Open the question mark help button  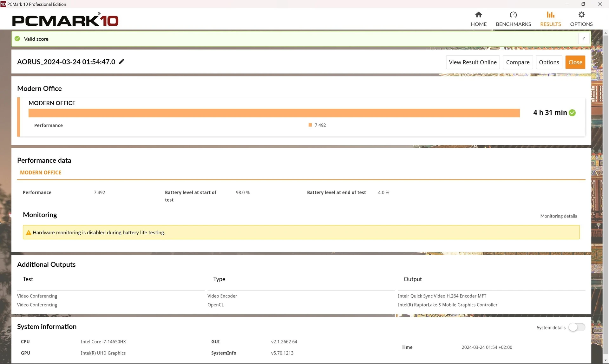(x=584, y=39)
